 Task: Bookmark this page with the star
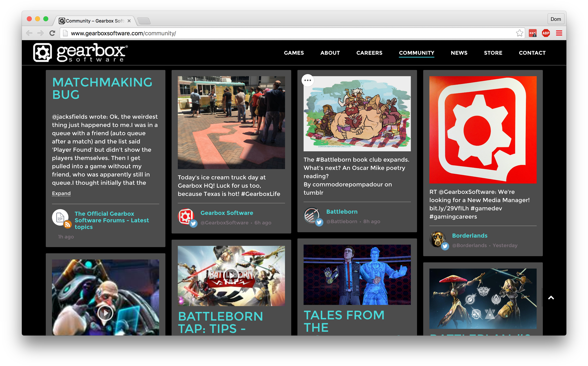pos(519,33)
